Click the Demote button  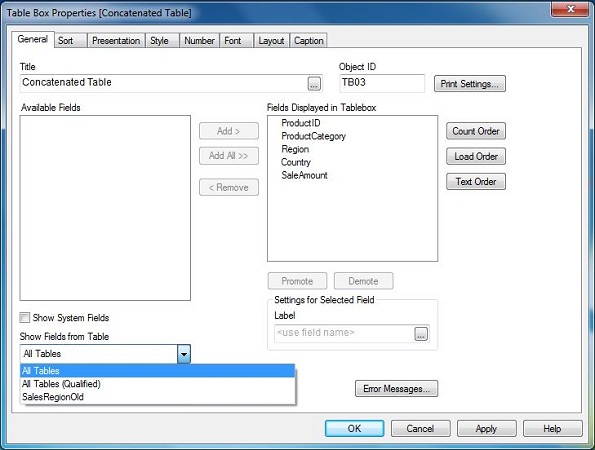coord(364,281)
